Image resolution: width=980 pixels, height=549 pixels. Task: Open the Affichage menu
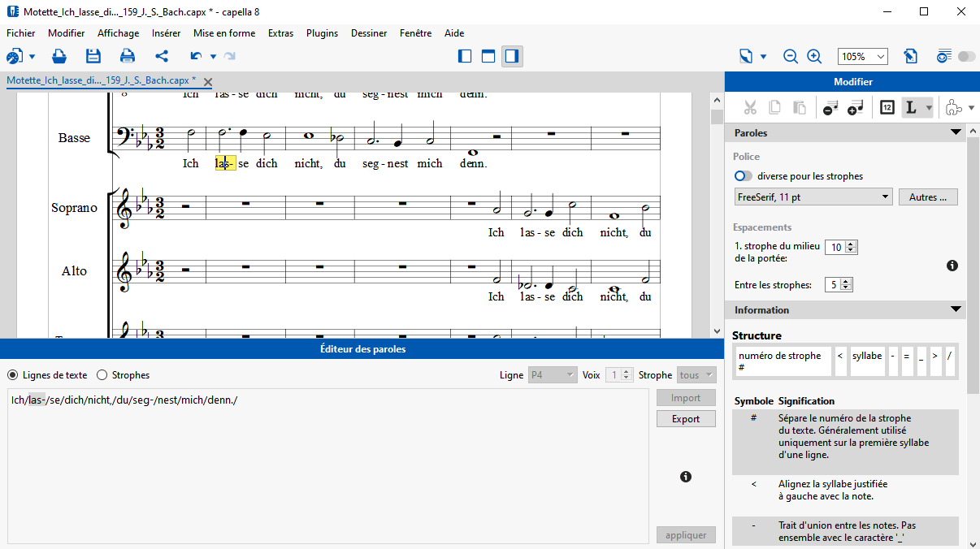[118, 33]
